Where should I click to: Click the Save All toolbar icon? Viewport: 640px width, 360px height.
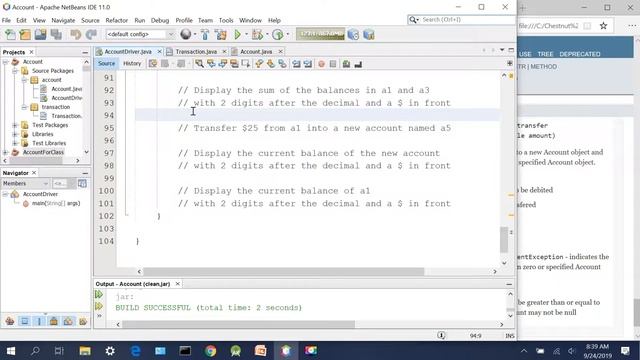(56, 35)
